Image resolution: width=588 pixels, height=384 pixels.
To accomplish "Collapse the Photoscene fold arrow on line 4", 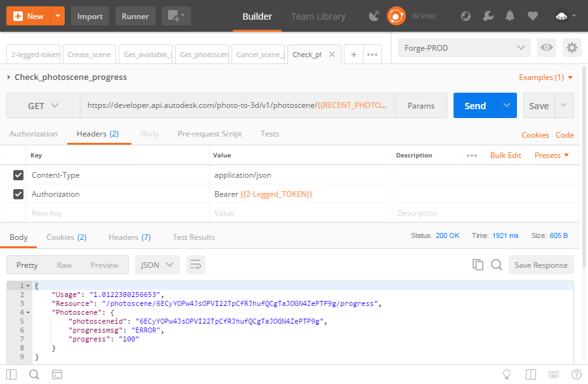I will (x=28, y=312).
